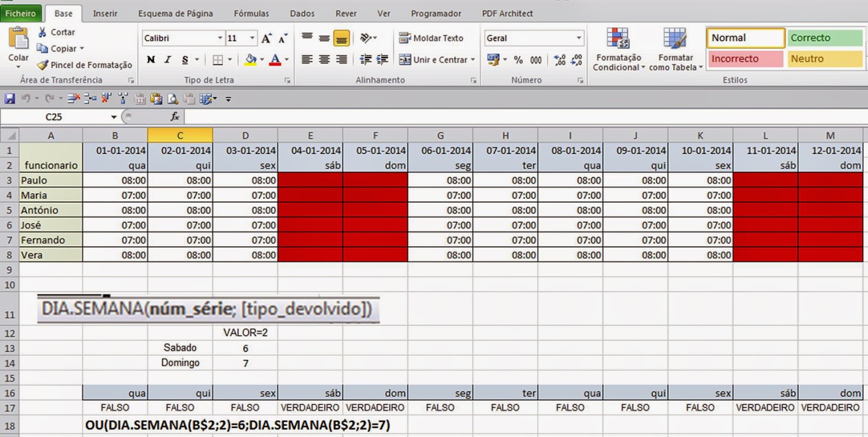This screenshot has height=437, width=868.
Task: Apply the Incorrecto red cell style
Action: coord(745,59)
